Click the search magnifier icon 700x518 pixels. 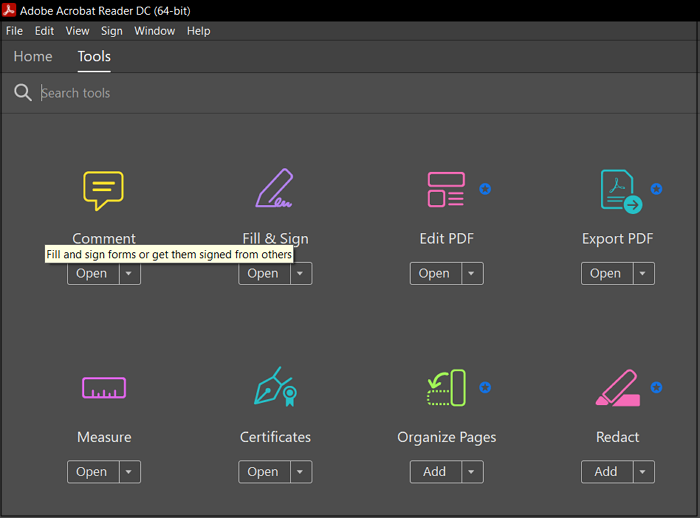22,92
